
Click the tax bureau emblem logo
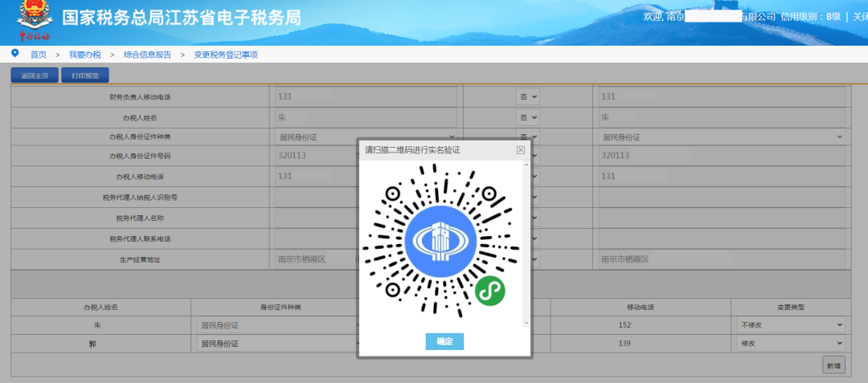(x=35, y=21)
